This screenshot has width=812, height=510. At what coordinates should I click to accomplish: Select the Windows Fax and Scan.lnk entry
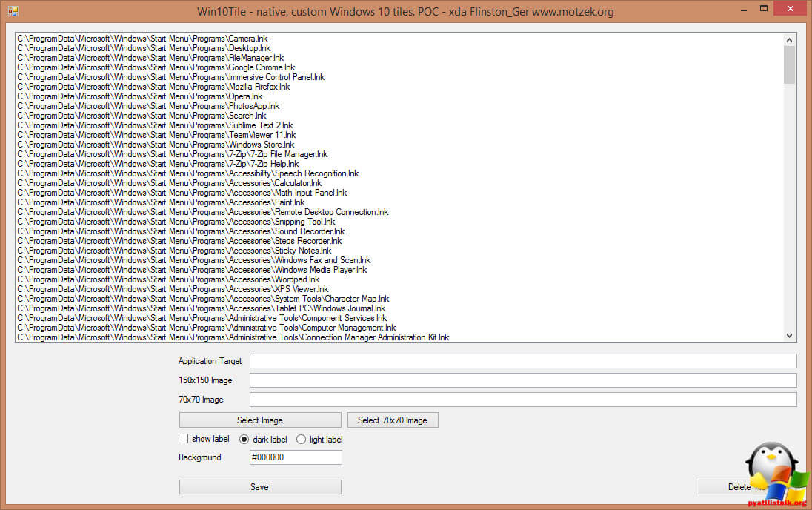tap(194, 260)
